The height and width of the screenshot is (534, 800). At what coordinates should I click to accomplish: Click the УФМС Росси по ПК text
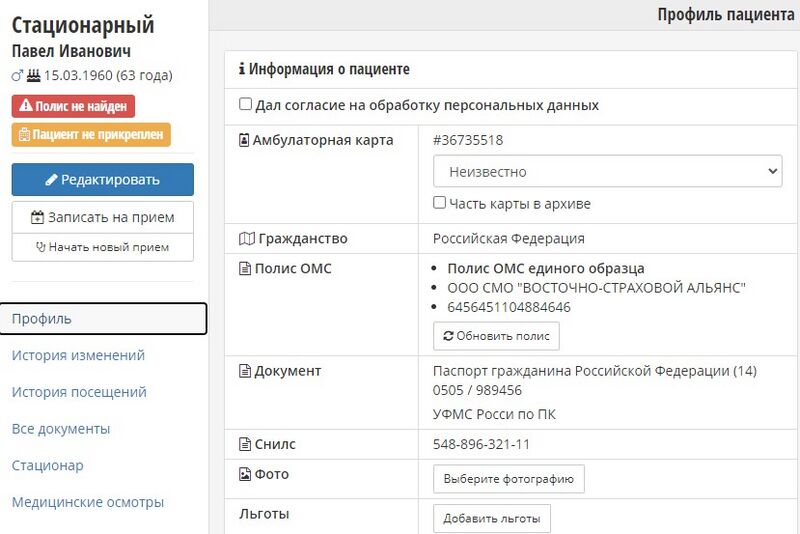tap(494, 414)
